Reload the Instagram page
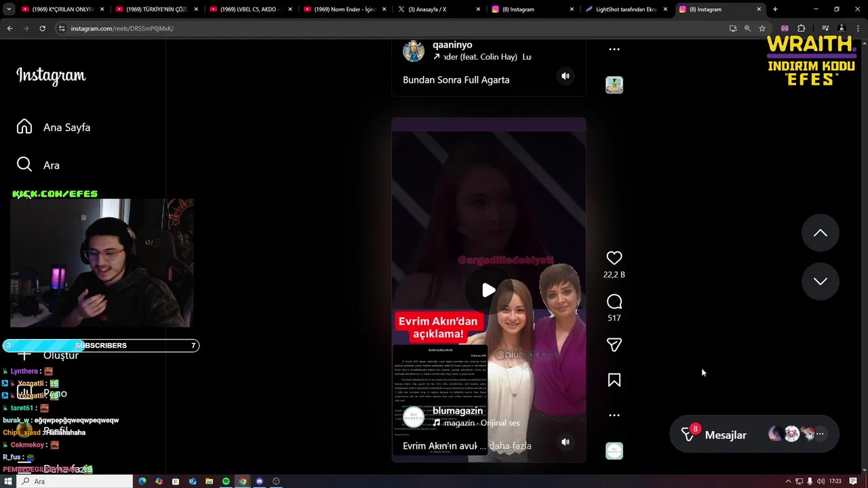Image resolution: width=868 pixels, height=488 pixels. [42, 28]
